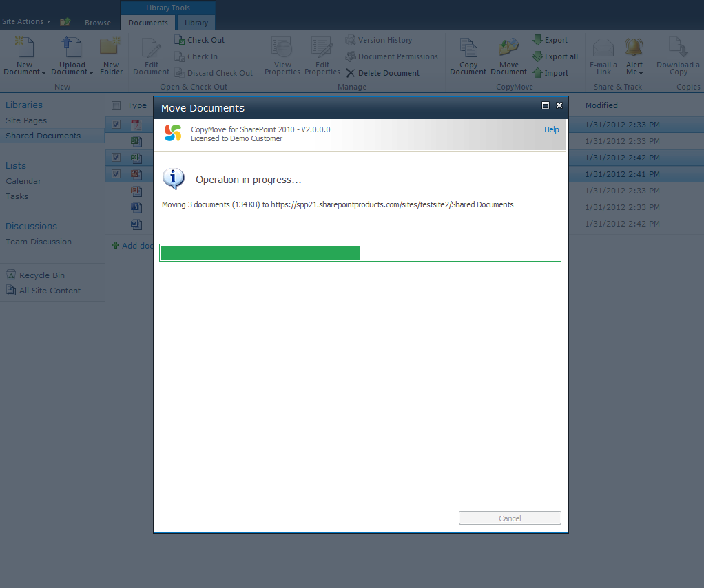Open the Tasks list

coord(17,196)
